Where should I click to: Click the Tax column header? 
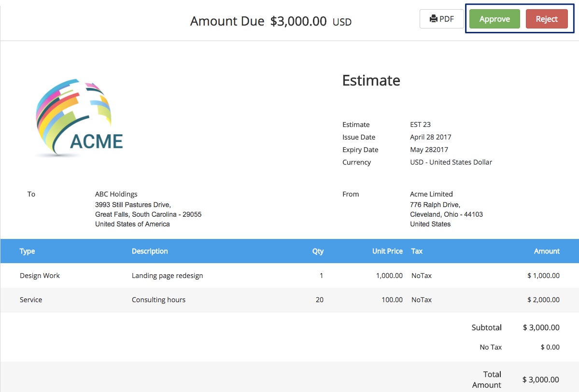pos(417,251)
